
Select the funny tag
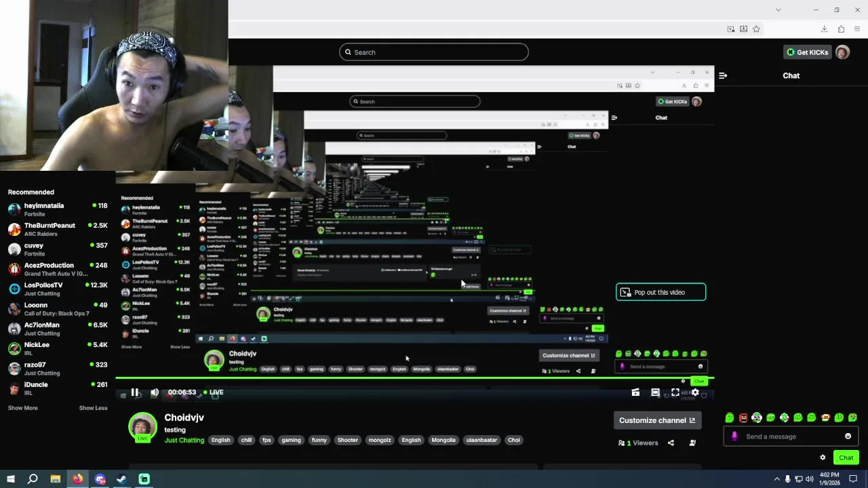pos(319,440)
